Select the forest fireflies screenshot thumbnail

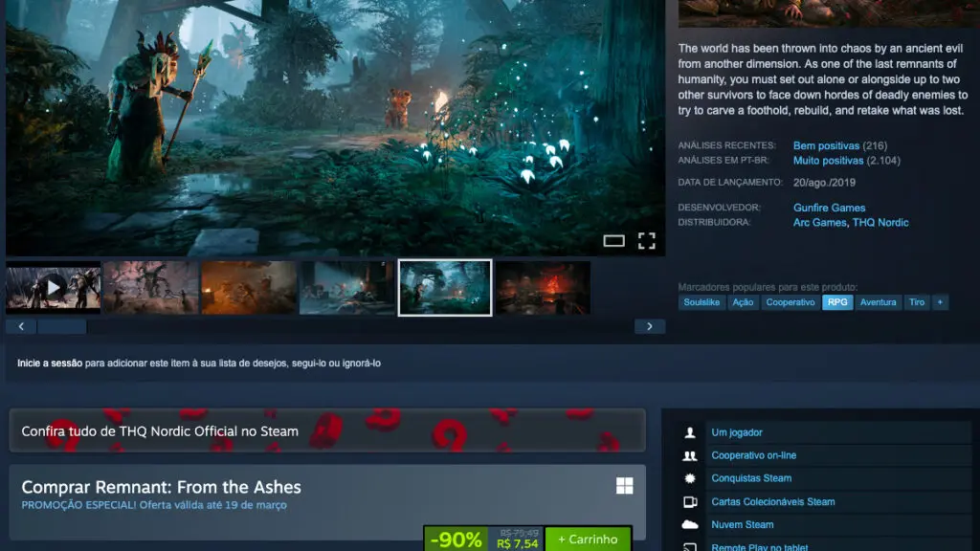[444, 286]
